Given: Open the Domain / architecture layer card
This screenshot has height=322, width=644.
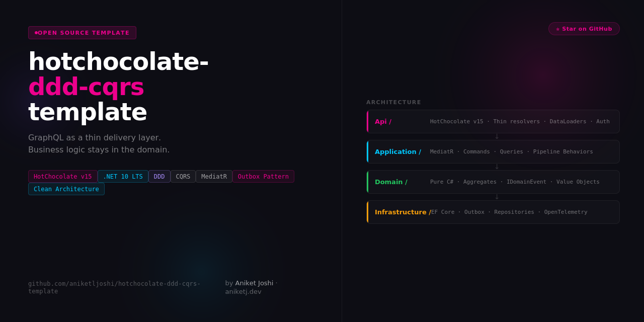Looking at the screenshot, I should click(x=493, y=182).
